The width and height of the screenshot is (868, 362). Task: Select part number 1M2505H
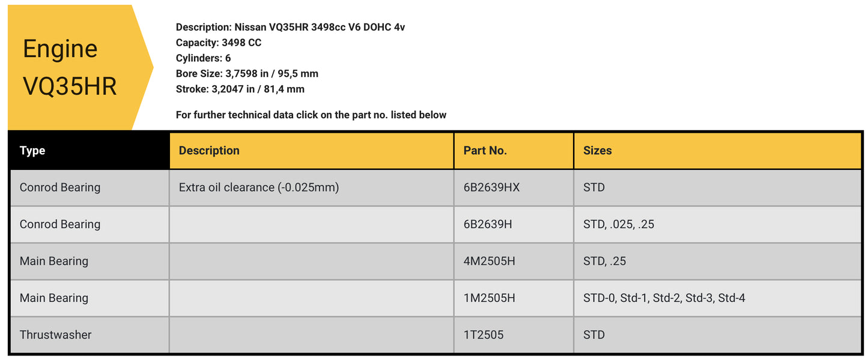pyautogui.click(x=489, y=298)
